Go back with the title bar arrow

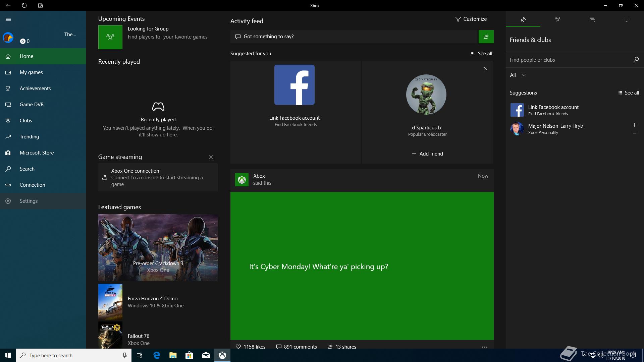pos(8,5)
